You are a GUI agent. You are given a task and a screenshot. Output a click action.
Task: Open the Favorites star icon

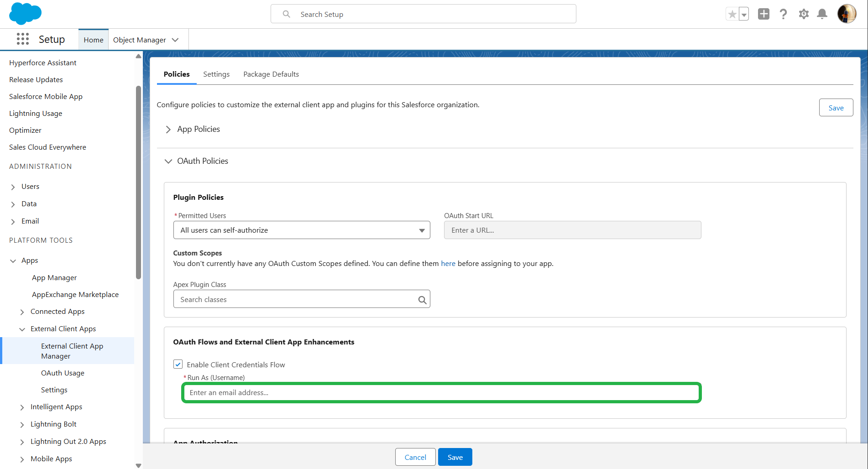click(x=732, y=14)
